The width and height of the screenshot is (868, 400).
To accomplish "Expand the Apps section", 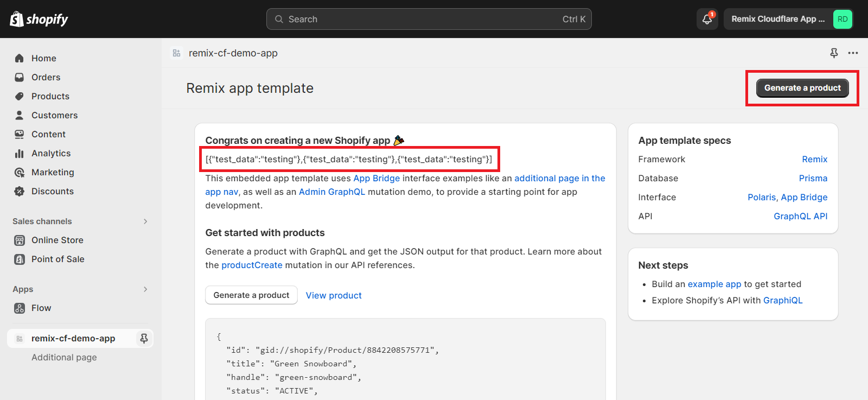I will coord(145,289).
